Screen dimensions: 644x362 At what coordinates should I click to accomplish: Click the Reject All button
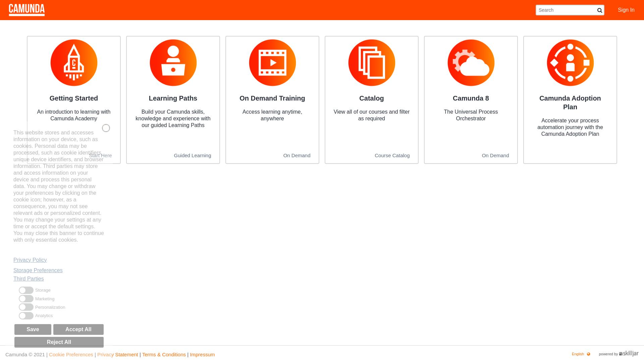click(59, 342)
